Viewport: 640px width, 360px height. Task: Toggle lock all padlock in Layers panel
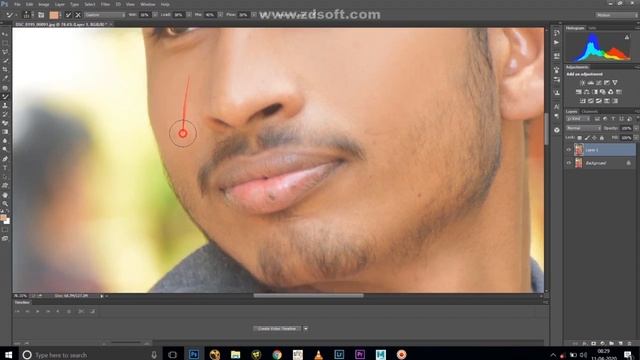[x=602, y=138]
